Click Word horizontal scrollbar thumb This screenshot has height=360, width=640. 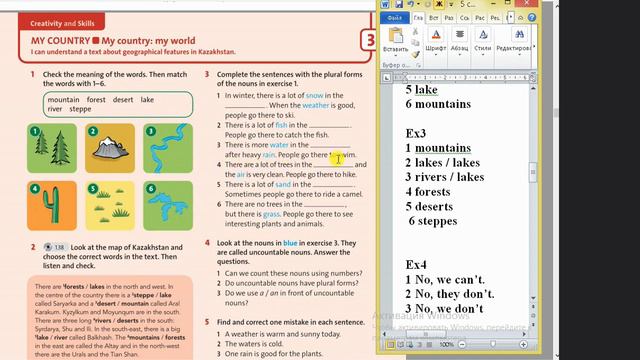(x=425, y=334)
